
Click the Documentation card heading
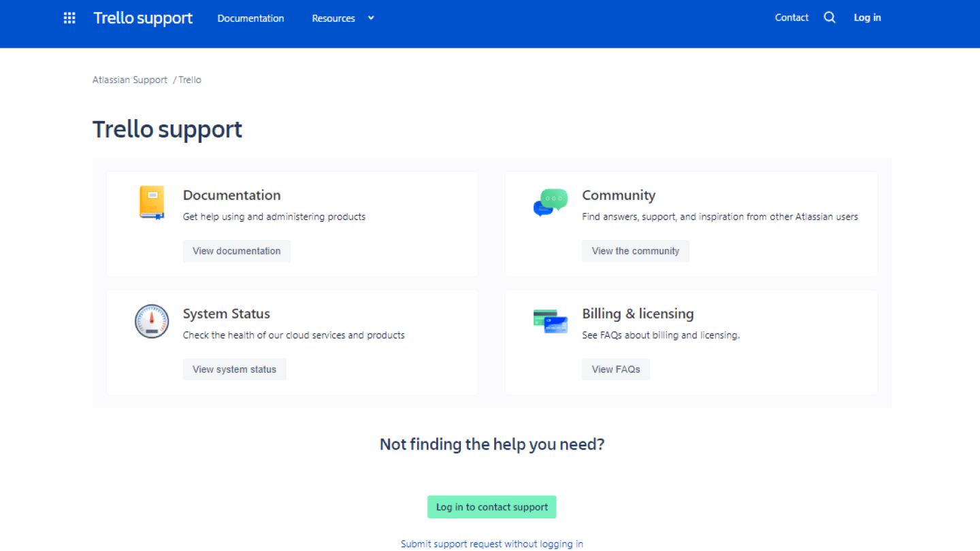pyautogui.click(x=232, y=195)
